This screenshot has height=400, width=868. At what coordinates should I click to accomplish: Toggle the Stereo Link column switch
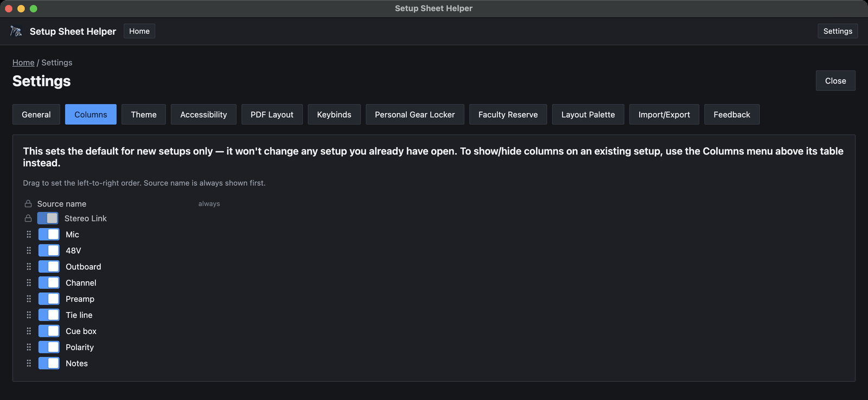48,218
